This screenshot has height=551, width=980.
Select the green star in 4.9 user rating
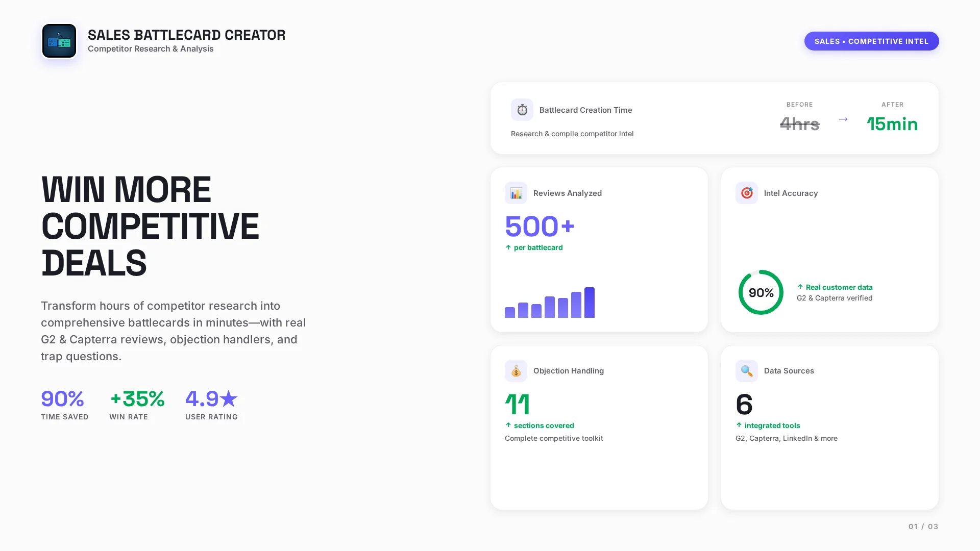[x=228, y=398]
